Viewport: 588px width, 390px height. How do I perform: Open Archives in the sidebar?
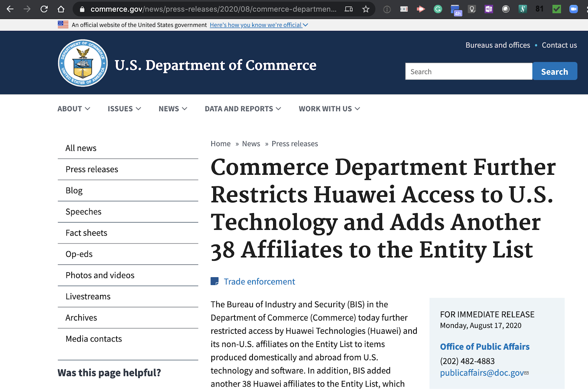pyautogui.click(x=128, y=318)
